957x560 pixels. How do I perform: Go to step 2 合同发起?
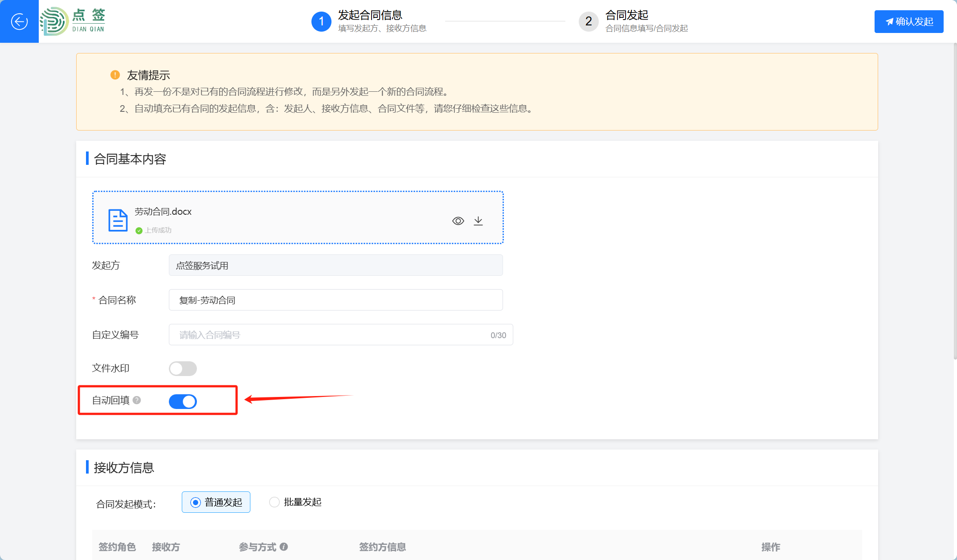coord(633,21)
